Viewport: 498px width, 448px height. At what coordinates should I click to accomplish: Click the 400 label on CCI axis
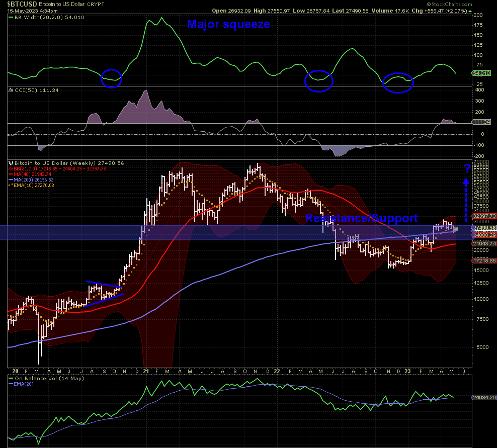point(479,90)
